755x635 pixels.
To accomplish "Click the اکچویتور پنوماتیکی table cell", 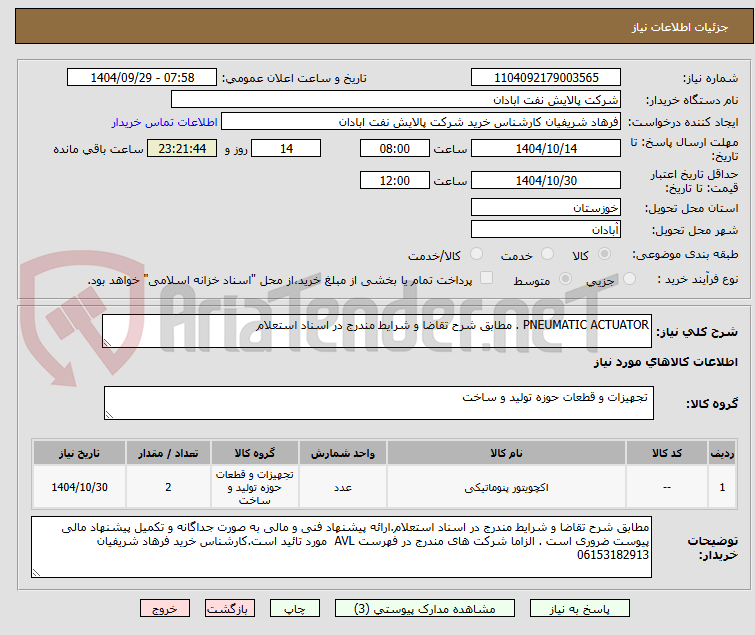I will click(506, 487).
